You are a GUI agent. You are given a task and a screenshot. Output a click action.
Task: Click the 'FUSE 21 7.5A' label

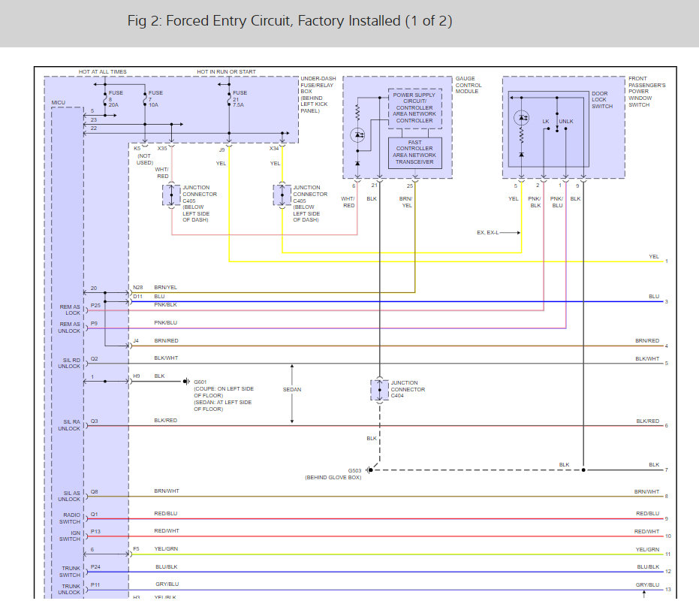tap(240, 98)
